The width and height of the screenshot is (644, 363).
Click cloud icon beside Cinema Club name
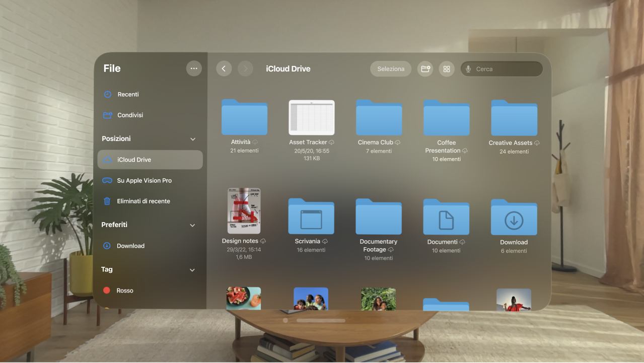coord(398,142)
